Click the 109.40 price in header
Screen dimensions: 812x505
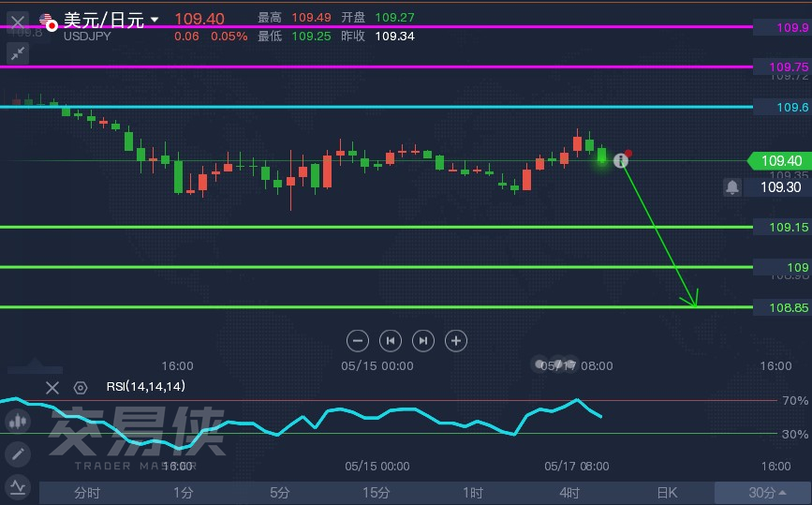(199, 19)
